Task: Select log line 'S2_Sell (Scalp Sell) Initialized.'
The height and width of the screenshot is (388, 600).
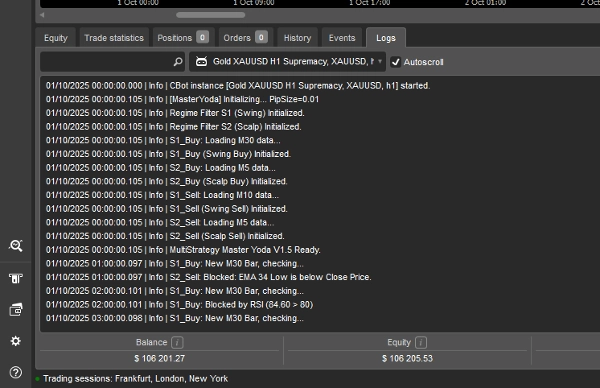Action: point(165,236)
